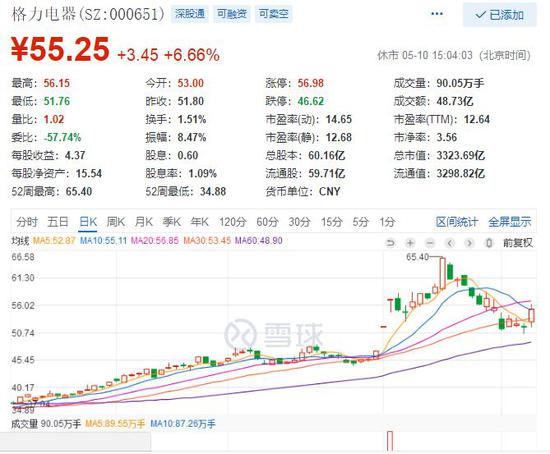
Task: Zoom out the K-line chart with minus icon
Action: pos(430,243)
